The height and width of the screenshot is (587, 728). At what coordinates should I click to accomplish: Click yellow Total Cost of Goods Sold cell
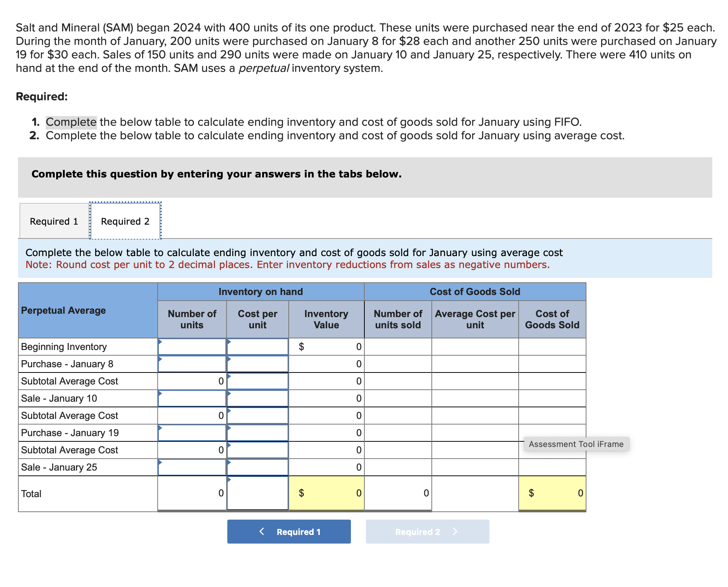click(552, 493)
